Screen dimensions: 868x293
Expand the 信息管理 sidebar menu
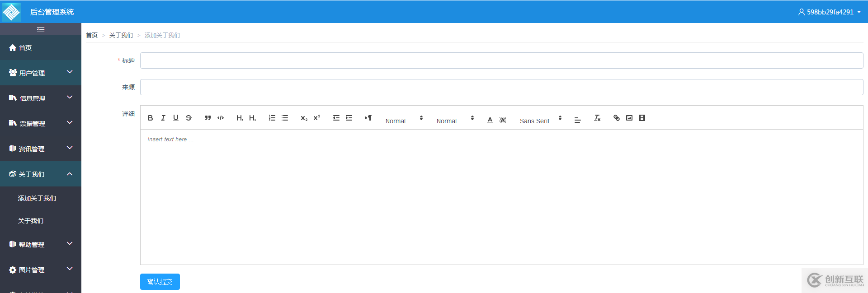41,98
